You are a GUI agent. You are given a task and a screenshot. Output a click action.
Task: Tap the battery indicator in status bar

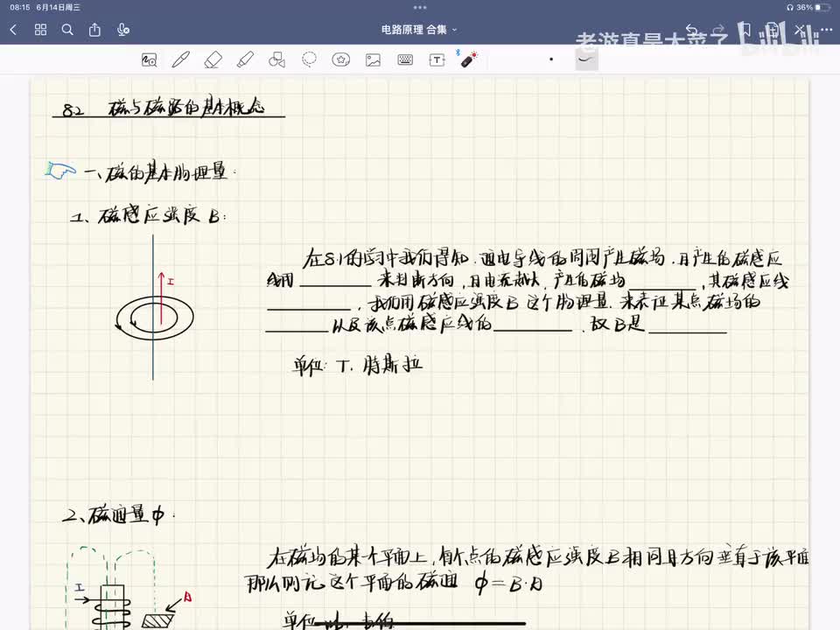point(822,8)
